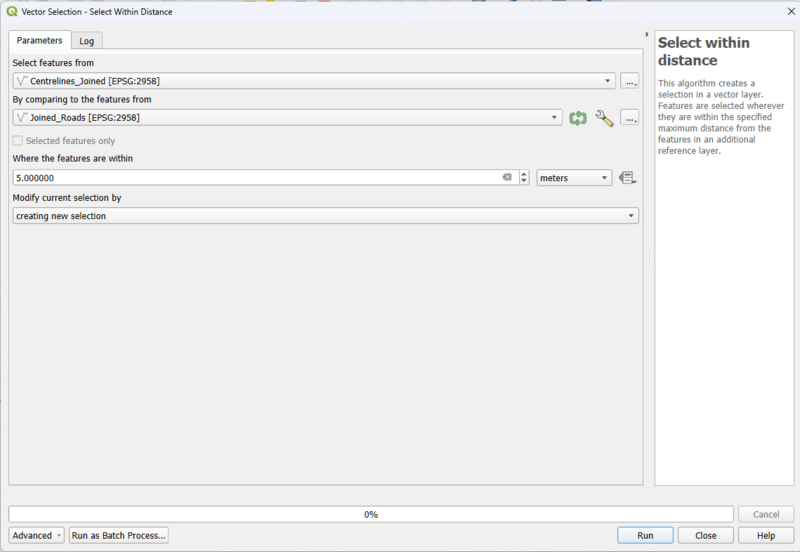Select the Parameters tab
The width and height of the screenshot is (800, 552).
click(x=40, y=40)
